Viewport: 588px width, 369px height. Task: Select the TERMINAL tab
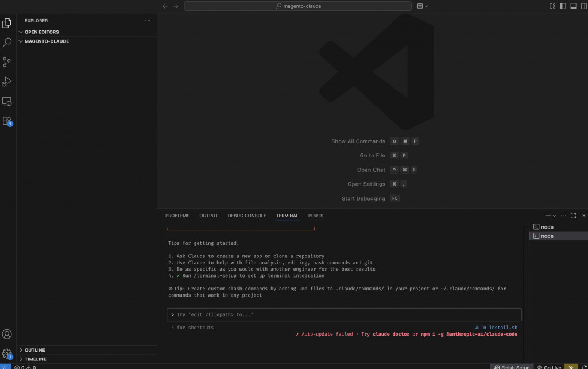click(x=287, y=216)
